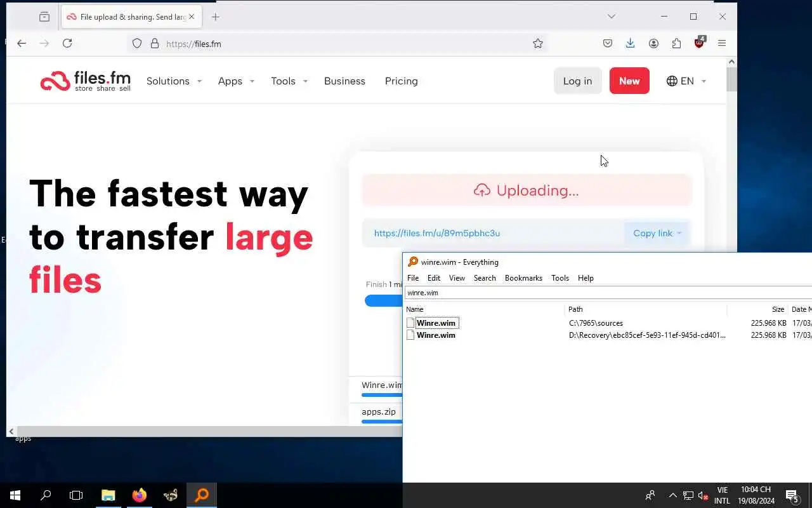812x508 pixels.
Task: Reload the files.fm page
Action: (67, 43)
